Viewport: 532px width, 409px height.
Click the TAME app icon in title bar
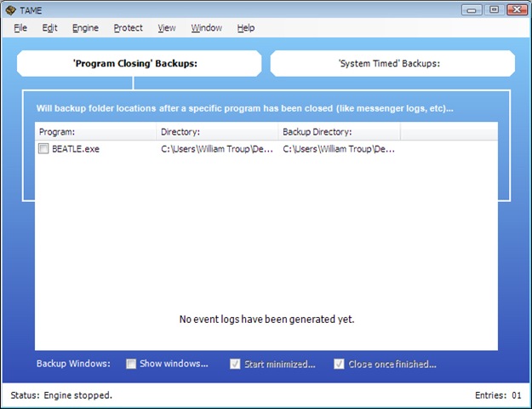click(10, 10)
